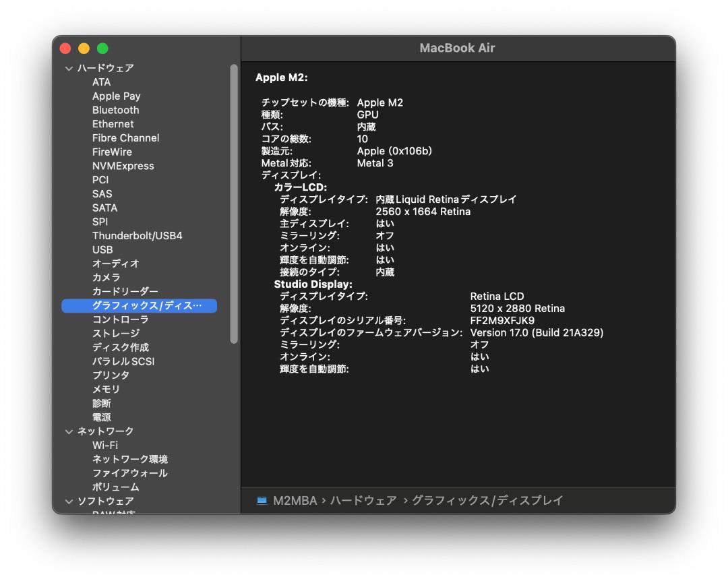
Task: Collapse the ネットワーク section
Action: point(69,431)
